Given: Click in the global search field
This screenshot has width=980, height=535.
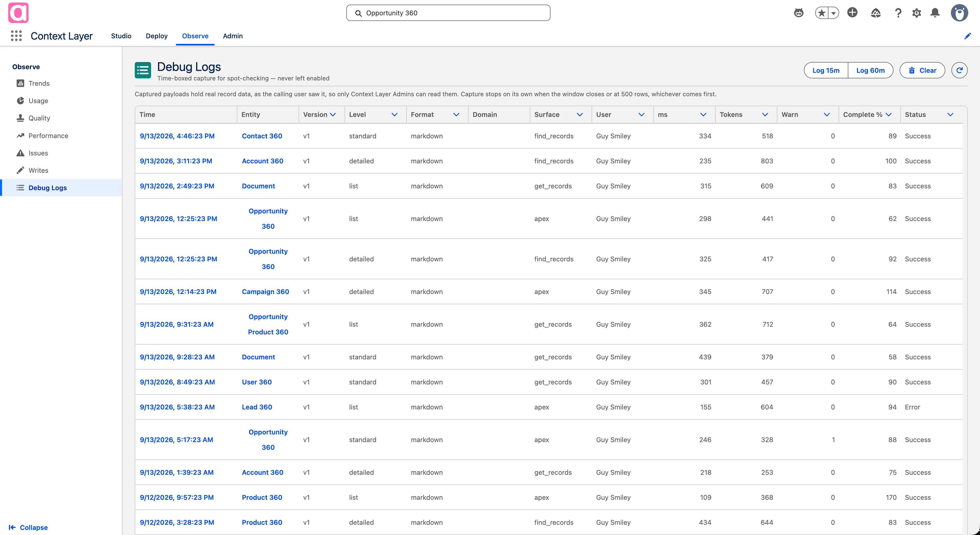Looking at the screenshot, I should click(x=448, y=13).
